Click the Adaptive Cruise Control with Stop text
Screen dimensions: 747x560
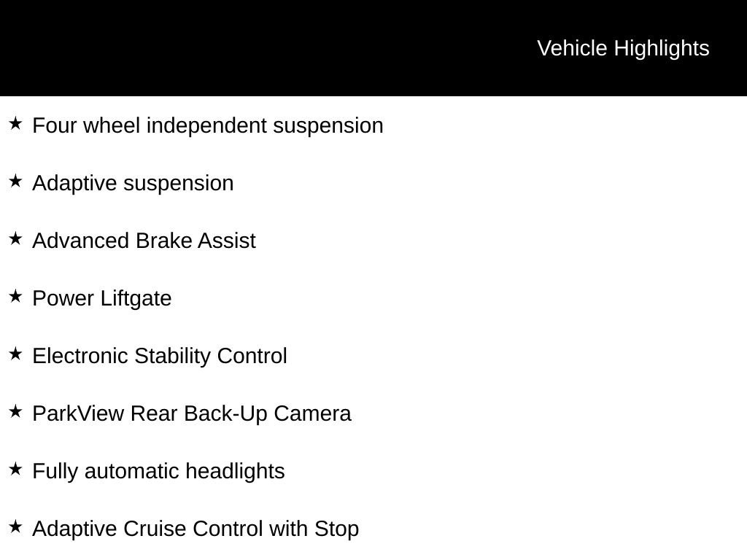[196, 529]
